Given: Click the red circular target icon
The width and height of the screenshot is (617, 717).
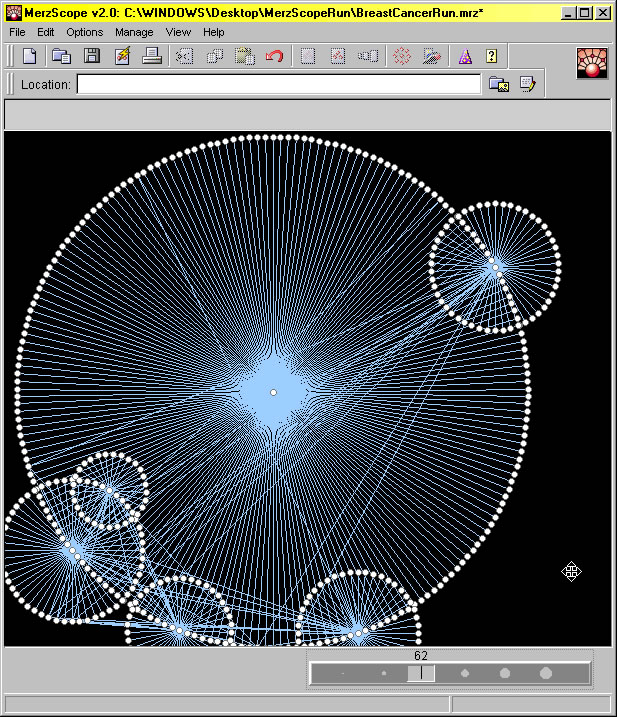Looking at the screenshot, I should (401, 56).
